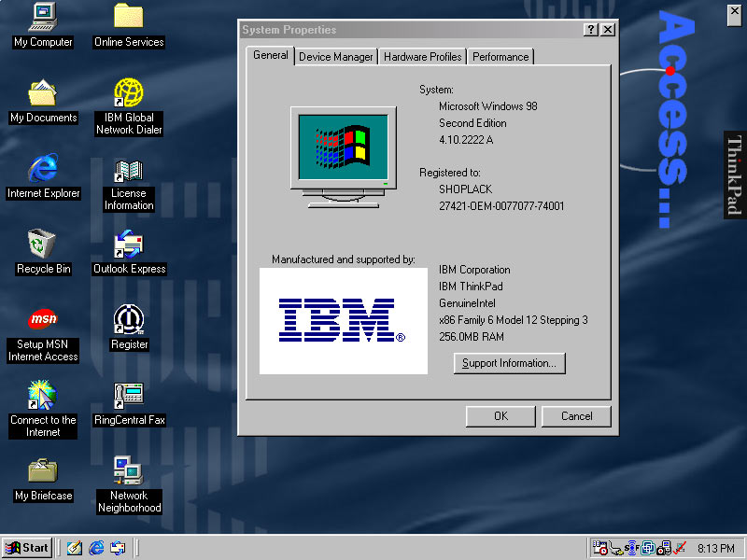Screen dimensions: 747x560
Task: Click the teal overlapping windows tray icon
Action: [648, 548]
